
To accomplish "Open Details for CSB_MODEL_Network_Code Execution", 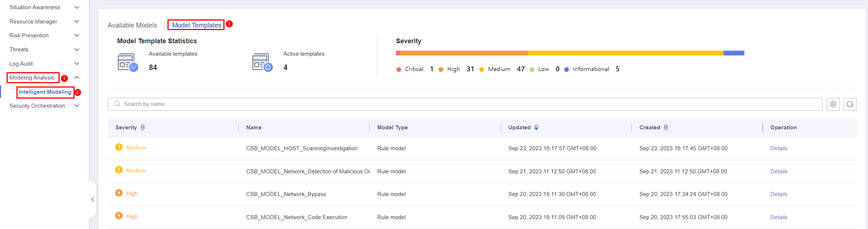I will 778,217.
